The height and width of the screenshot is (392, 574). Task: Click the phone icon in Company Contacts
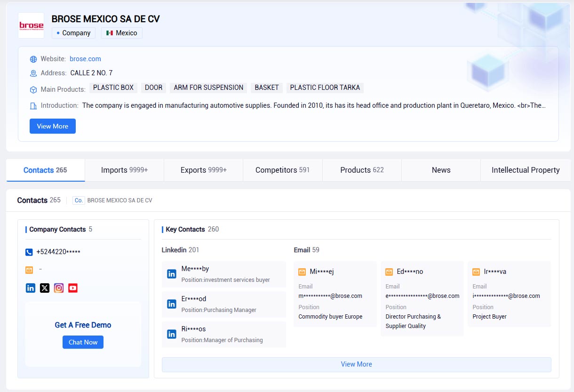[x=29, y=252]
